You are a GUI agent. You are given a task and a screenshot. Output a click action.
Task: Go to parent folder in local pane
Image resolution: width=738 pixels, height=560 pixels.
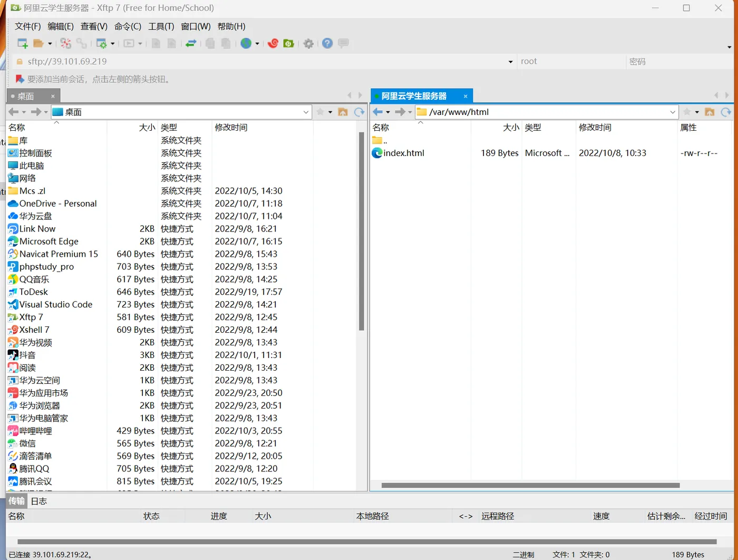[343, 112]
